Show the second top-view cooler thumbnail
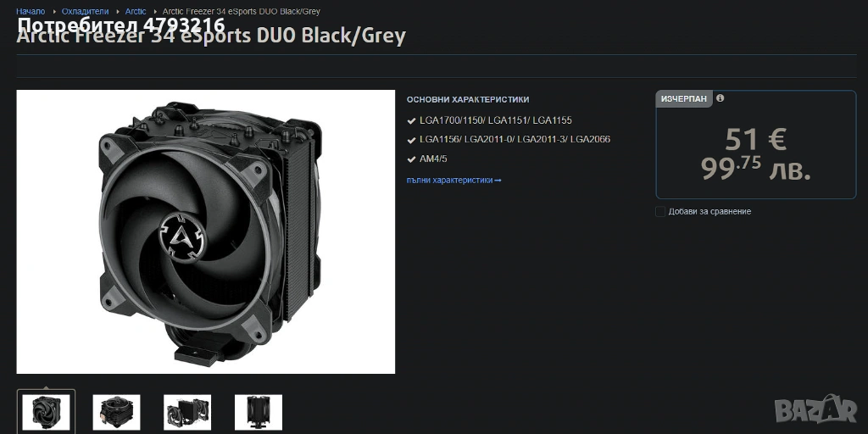The image size is (868, 434). pyautogui.click(x=116, y=413)
